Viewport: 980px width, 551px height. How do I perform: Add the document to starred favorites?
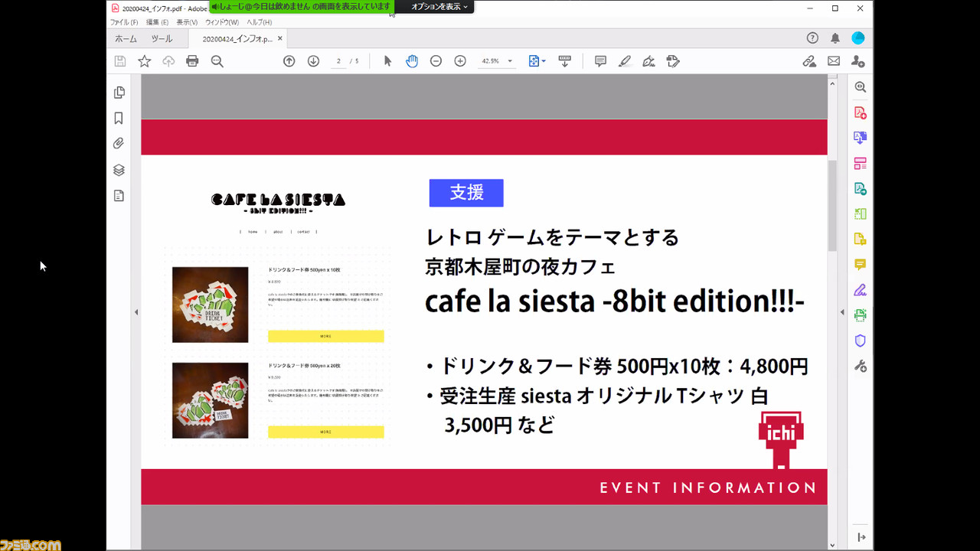coord(144,61)
